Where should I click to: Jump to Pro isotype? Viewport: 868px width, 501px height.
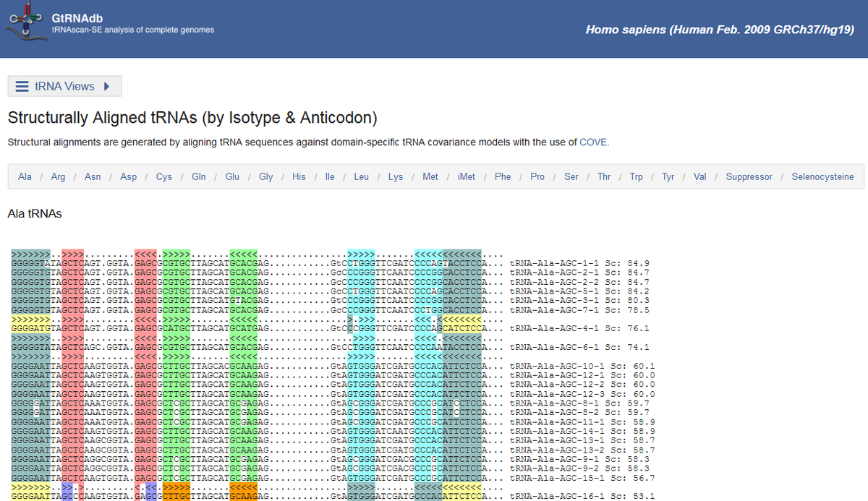tap(537, 176)
